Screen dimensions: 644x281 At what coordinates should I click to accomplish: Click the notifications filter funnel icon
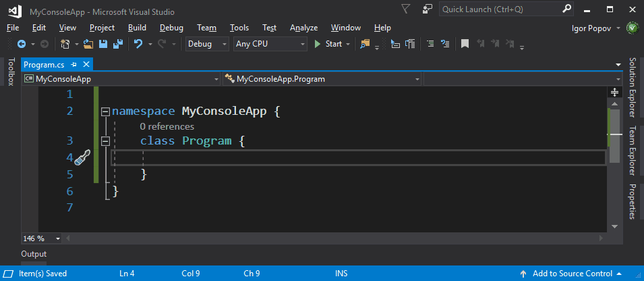[406, 9]
